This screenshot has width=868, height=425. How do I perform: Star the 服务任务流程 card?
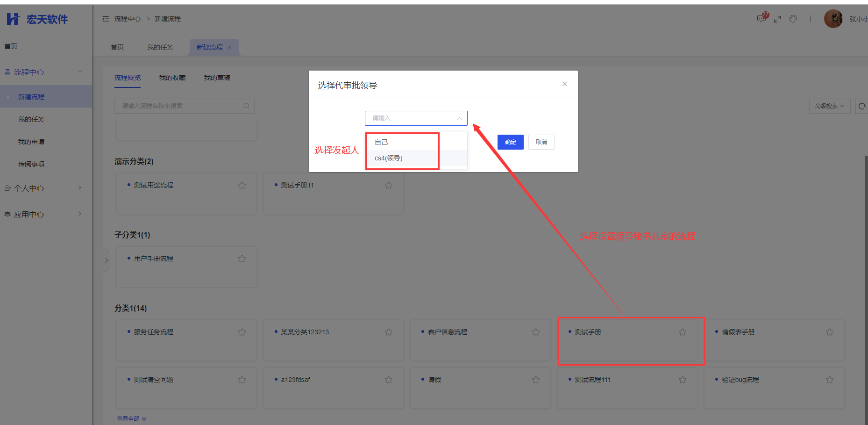coord(242,332)
